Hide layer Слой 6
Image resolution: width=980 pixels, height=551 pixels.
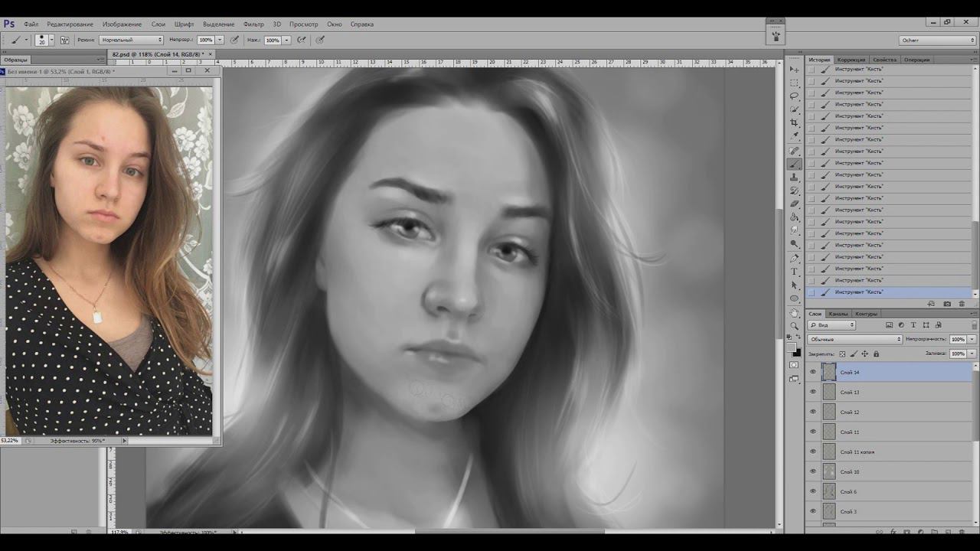pyautogui.click(x=813, y=491)
